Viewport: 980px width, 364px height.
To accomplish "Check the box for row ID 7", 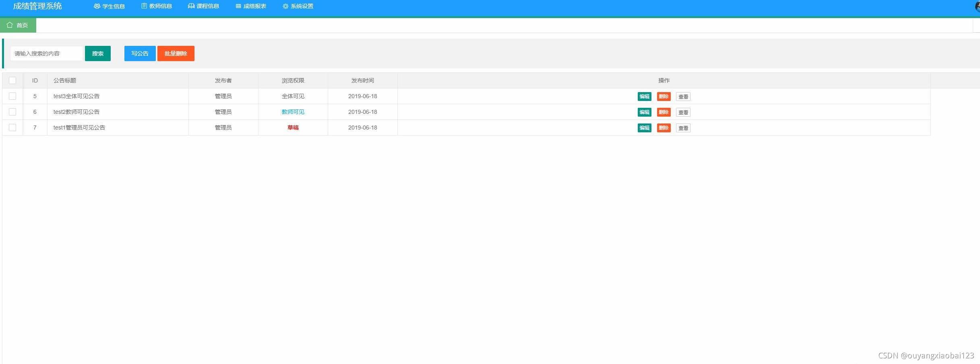I will click(x=12, y=128).
